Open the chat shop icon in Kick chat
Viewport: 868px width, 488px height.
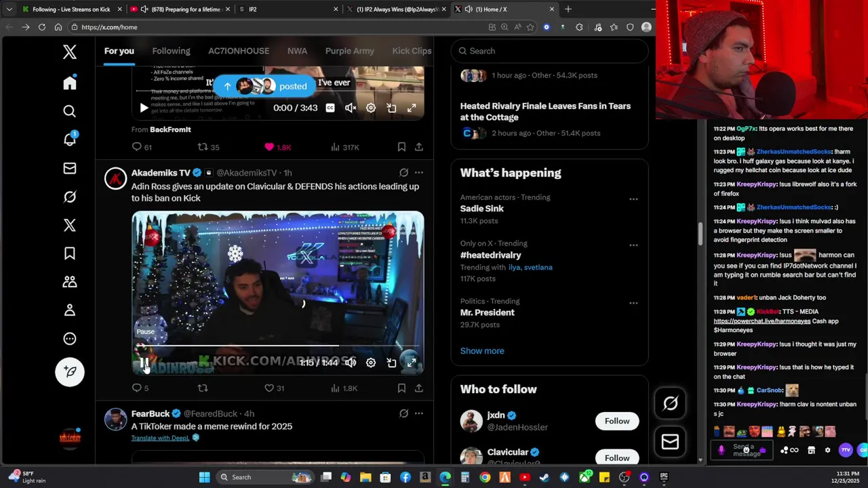pyautogui.click(x=811, y=450)
